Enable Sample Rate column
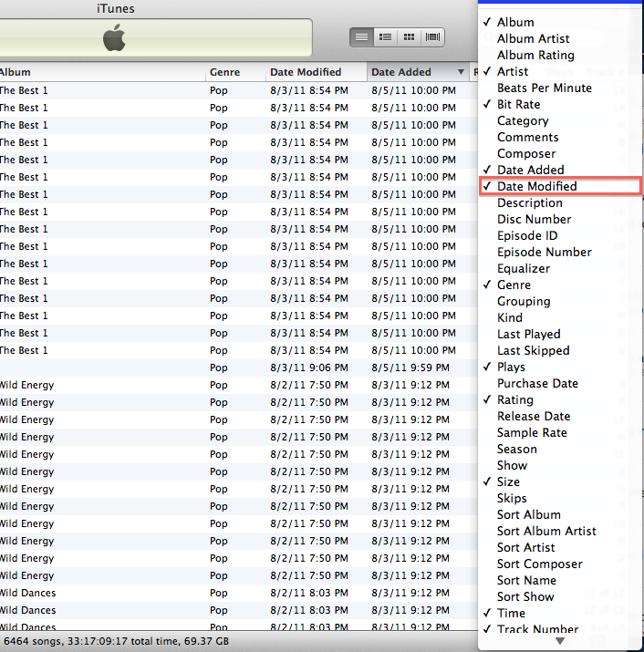The width and height of the screenshot is (644, 652). [559, 433]
